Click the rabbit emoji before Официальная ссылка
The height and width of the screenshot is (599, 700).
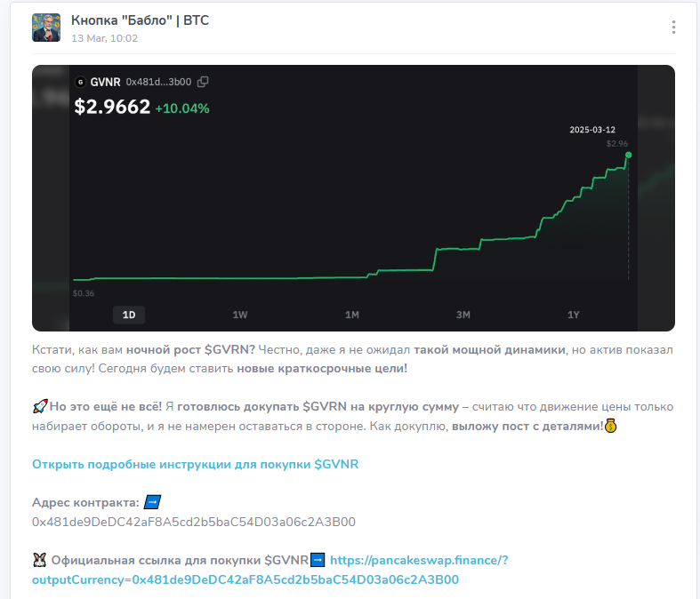pos(40,560)
